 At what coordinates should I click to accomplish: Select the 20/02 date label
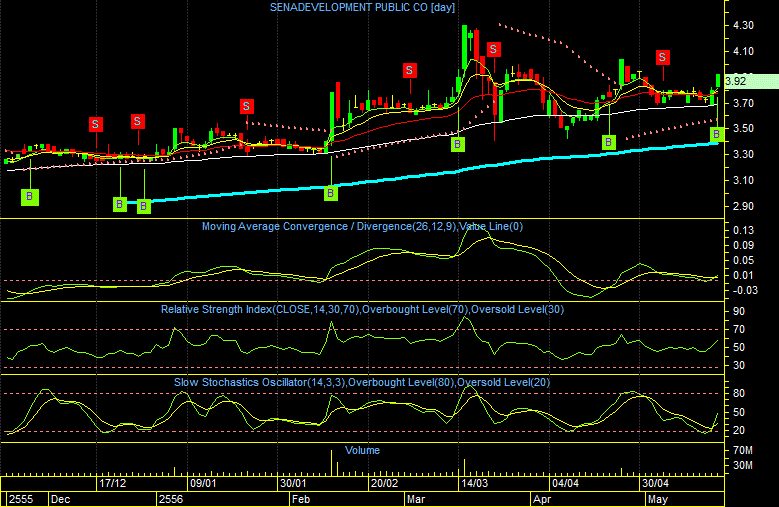[x=385, y=483]
